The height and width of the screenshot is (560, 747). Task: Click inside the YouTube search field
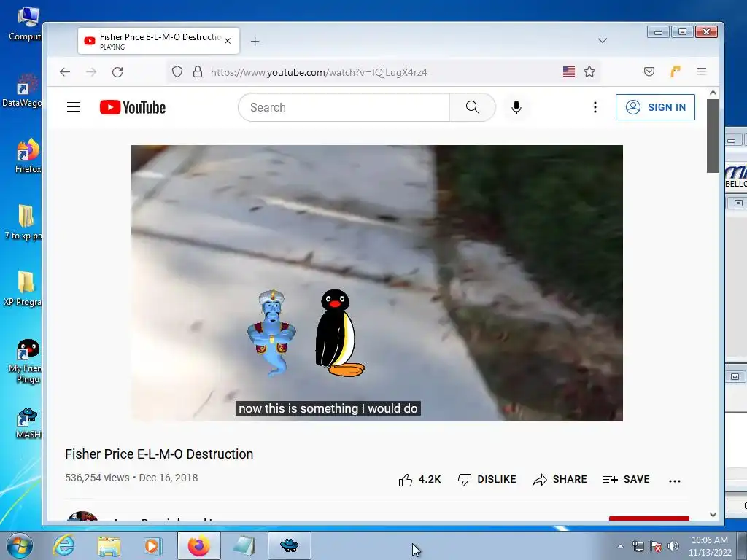click(x=344, y=107)
